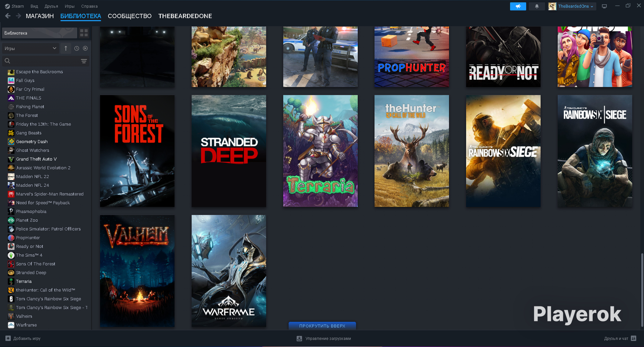Click the Friends and chat icon
The height and width of the screenshot is (347, 644).
(x=634, y=338)
